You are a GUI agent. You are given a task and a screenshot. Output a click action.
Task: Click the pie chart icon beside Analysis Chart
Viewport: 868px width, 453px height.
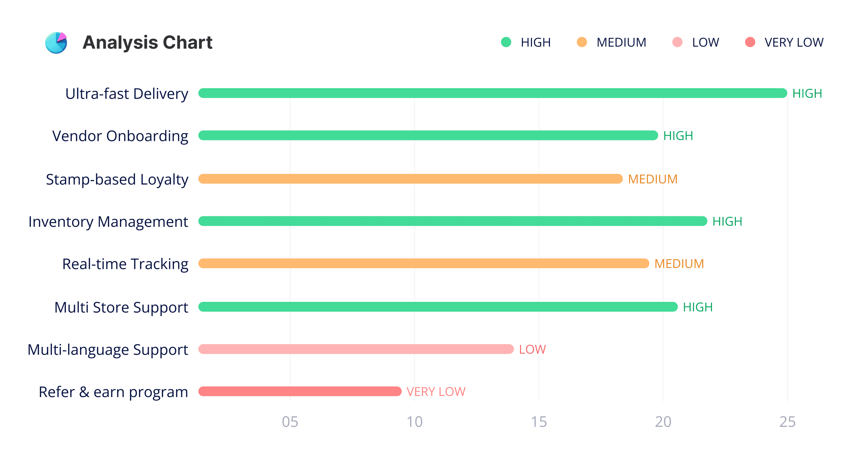[x=56, y=43]
